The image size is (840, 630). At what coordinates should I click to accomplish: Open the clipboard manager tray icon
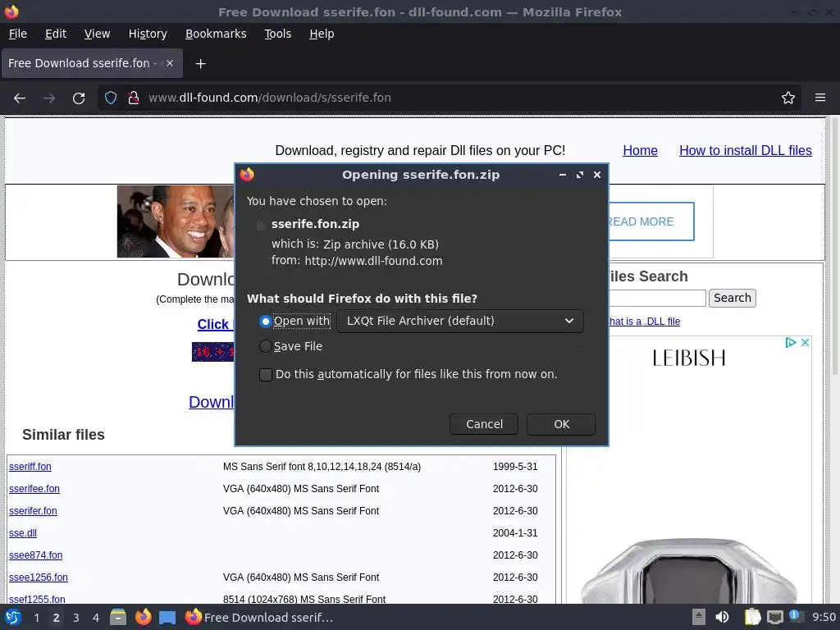pyautogui.click(x=753, y=617)
